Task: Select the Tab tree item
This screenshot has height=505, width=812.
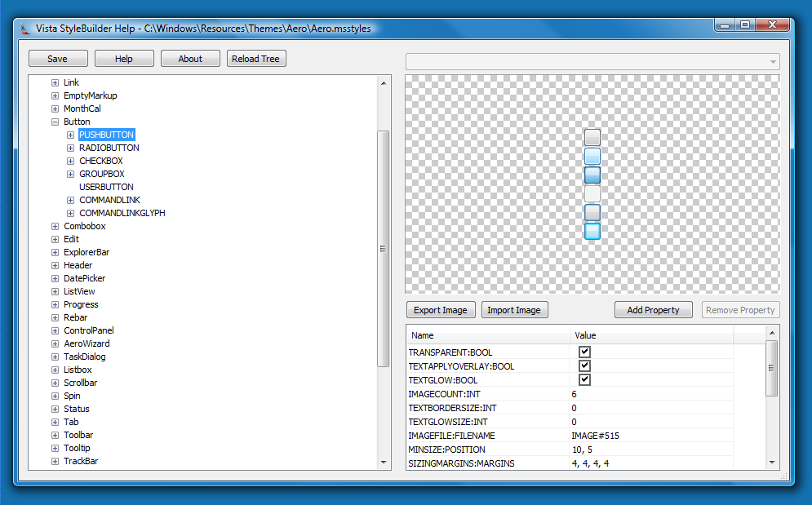Action: [71, 422]
